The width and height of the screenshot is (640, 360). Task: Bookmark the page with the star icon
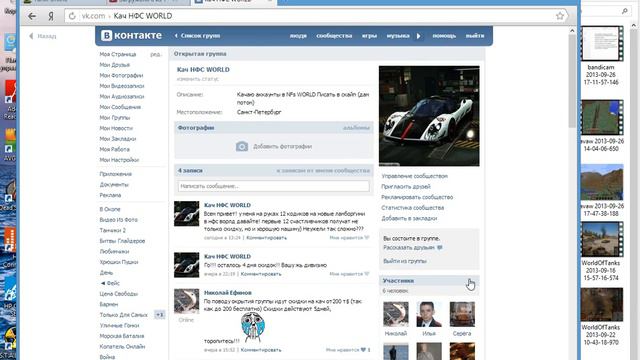coord(560,16)
